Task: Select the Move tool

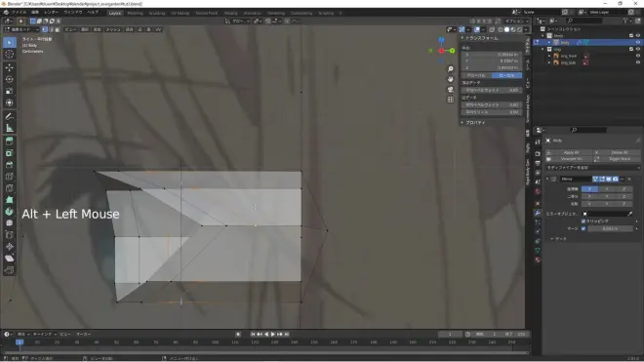Action: point(10,67)
